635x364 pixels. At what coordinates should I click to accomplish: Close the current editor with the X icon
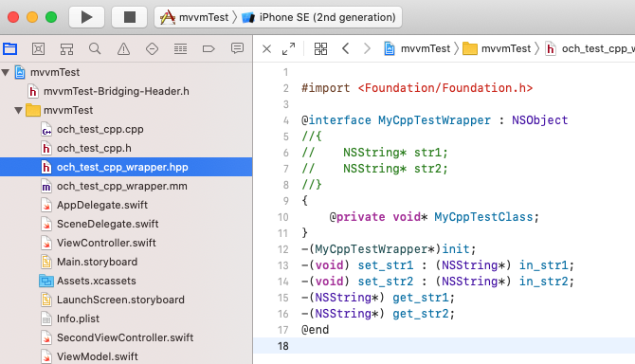coord(266,49)
